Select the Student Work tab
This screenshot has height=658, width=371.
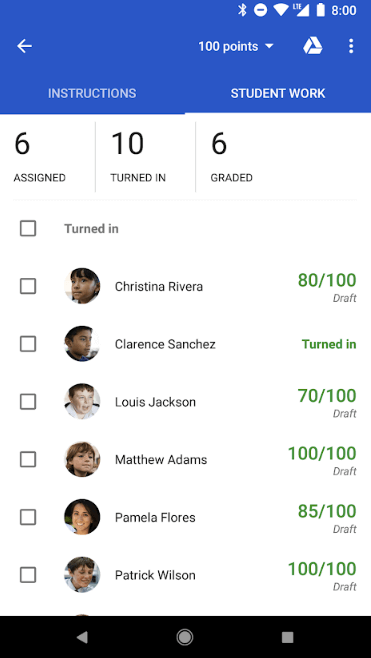pyautogui.click(x=278, y=93)
